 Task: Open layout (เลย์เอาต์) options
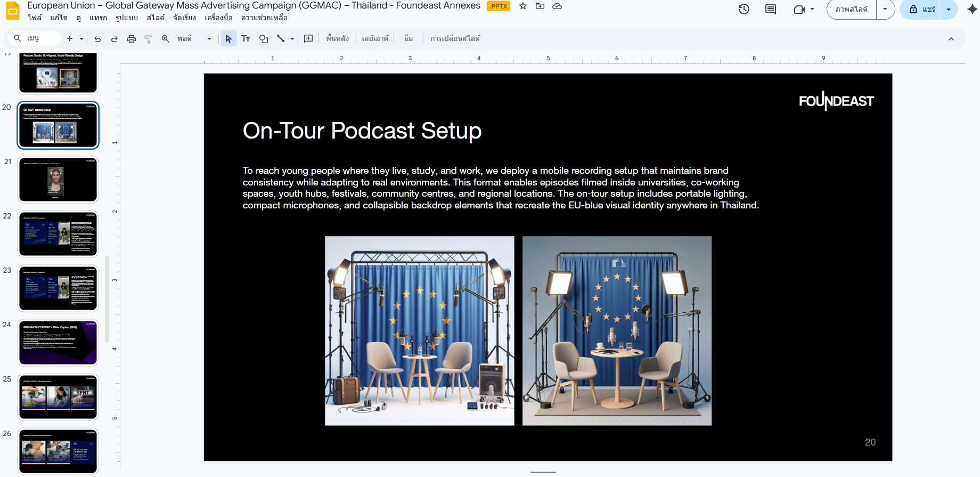point(375,38)
